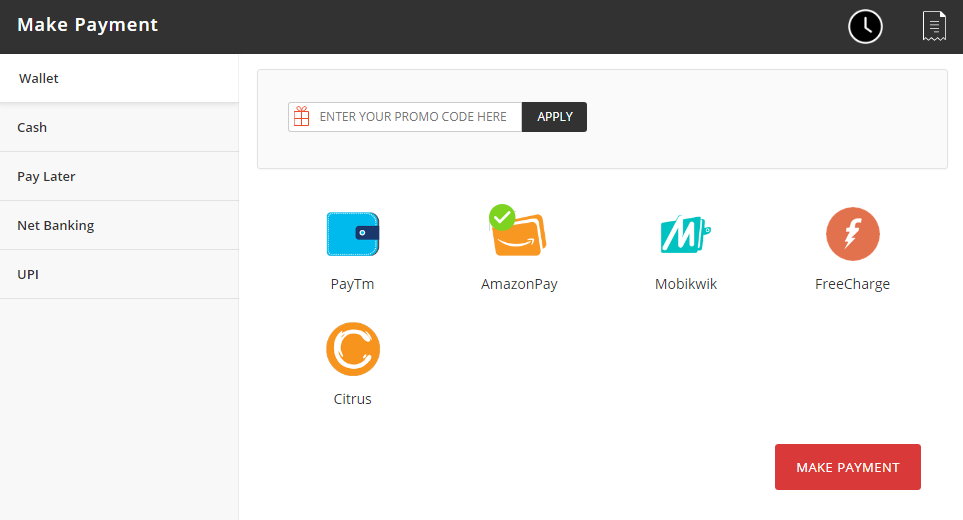Pick the Citrus wallet icon
Image resolution: width=963 pixels, height=520 pixels.
coord(353,349)
